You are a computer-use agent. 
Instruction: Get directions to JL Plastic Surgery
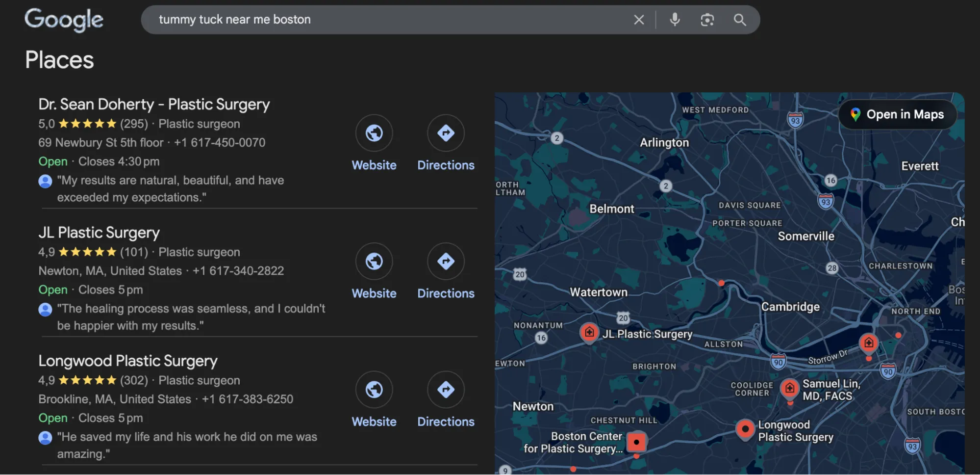click(x=446, y=261)
